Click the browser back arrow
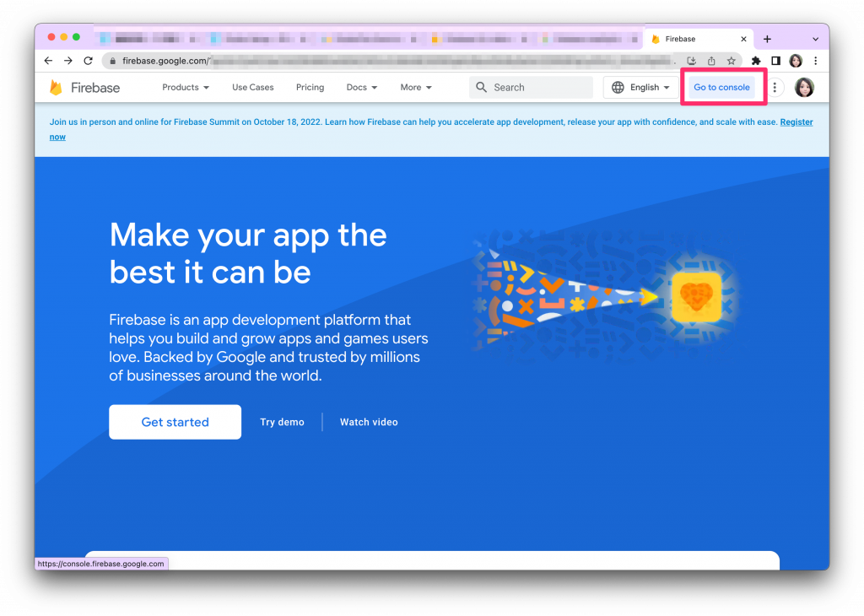The width and height of the screenshot is (864, 616). point(48,61)
